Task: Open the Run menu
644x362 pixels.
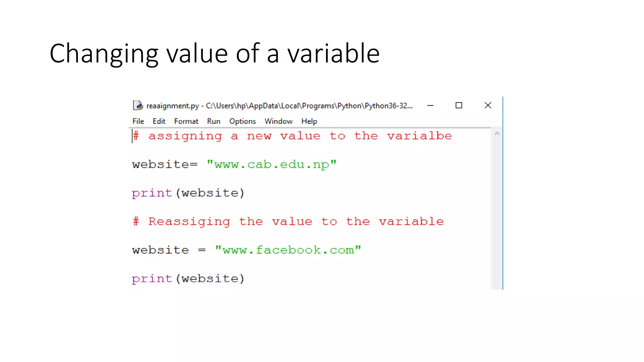Action: coord(214,121)
